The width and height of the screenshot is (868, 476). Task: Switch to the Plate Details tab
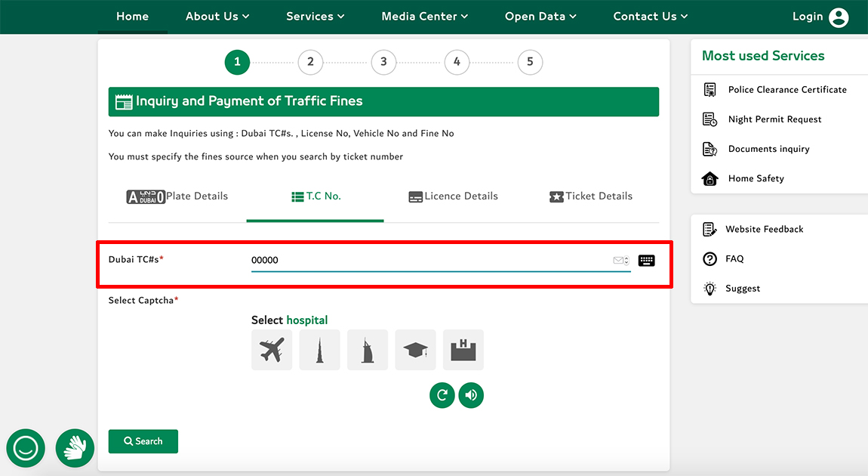click(x=177, y=196)
